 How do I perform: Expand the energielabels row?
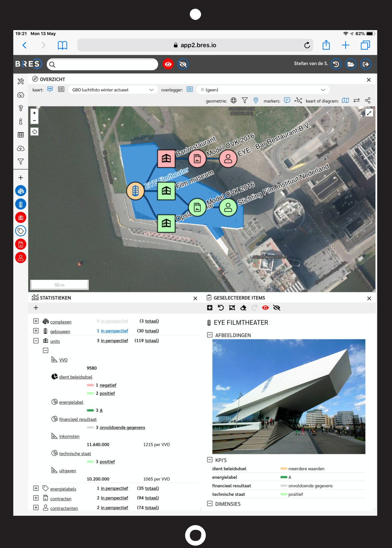pyautogui.click(x=36, y=488)
